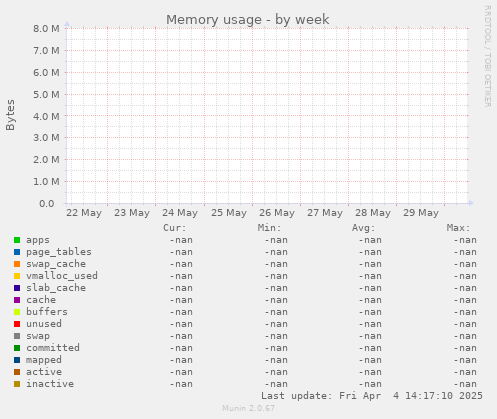The image size is (497, 419).
Task: Select the 'apps' legend label
Action: 38,240
